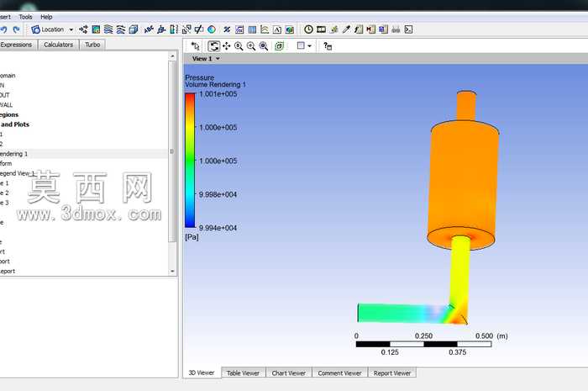Click the scale ruler bar in viewer
This screenshot has height=391, width=588.
[423, 344]
